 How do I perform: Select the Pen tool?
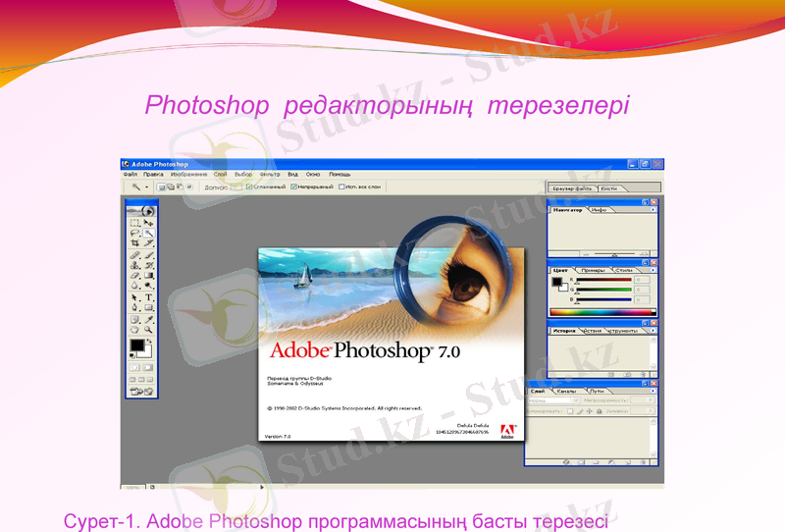click(x=135, y=307)
